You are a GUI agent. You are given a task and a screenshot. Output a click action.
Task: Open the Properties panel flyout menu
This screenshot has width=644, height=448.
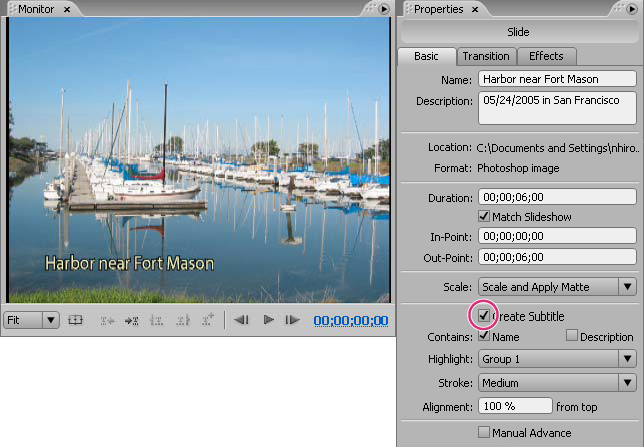click(x=632, y=9)
